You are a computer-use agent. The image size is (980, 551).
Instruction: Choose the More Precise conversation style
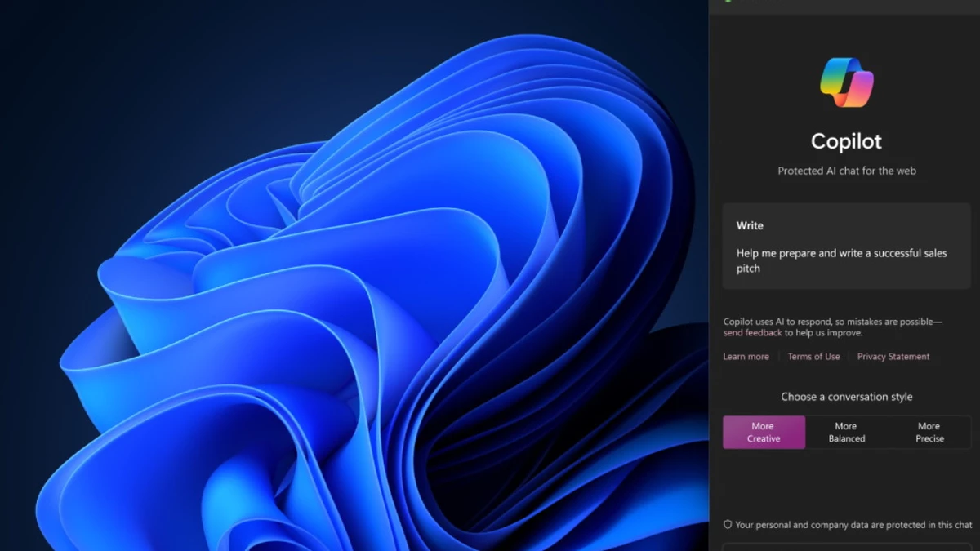pos(929,432)
